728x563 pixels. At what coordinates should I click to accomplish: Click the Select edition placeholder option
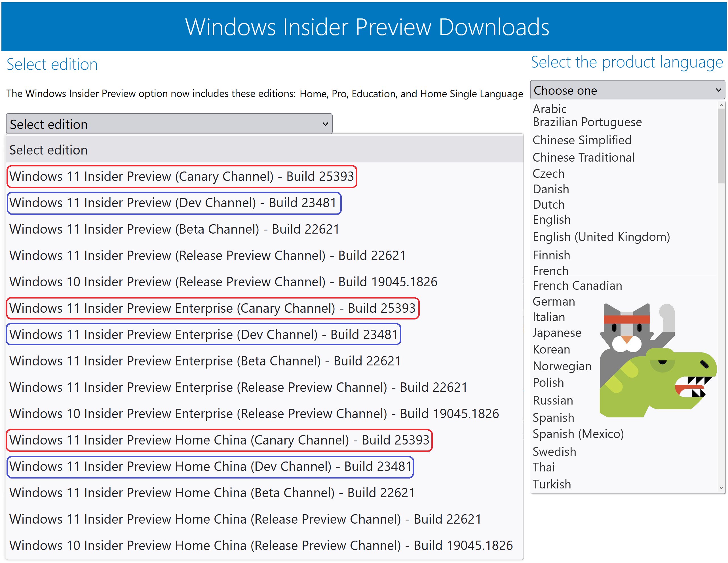pos(48,150)
